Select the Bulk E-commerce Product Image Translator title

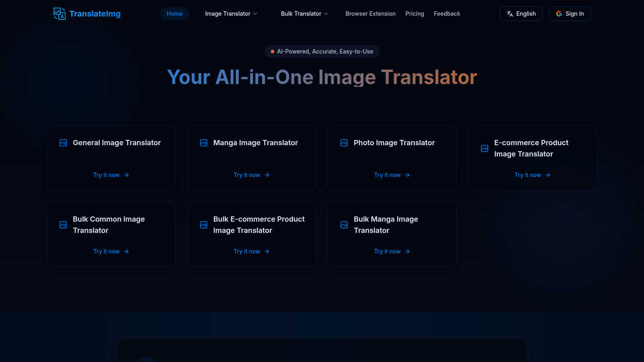pos(259,225)
